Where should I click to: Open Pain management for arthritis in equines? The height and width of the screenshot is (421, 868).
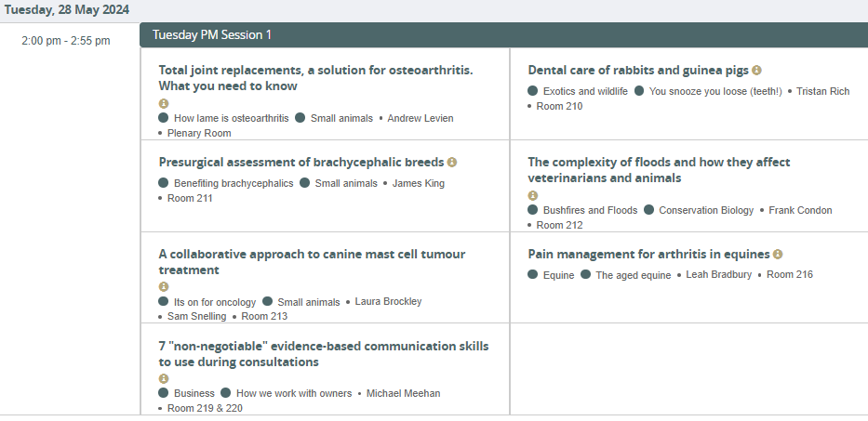click(648, 254)
